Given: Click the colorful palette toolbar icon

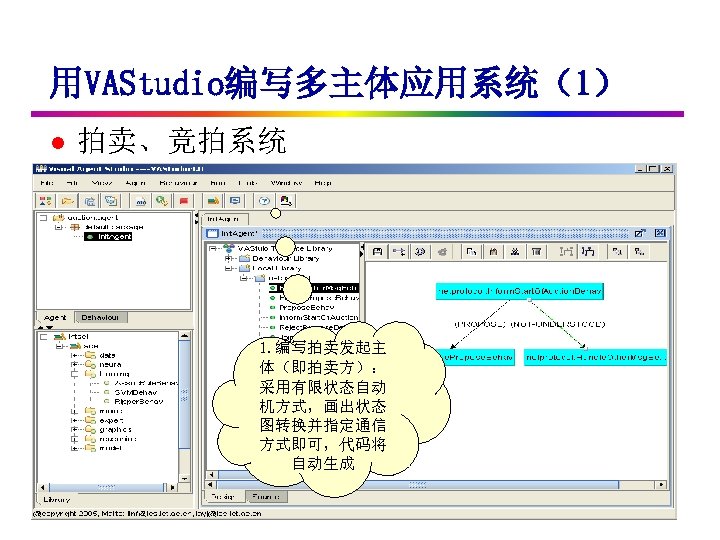Looking at the screenshot, I should (x=286, y=201).
